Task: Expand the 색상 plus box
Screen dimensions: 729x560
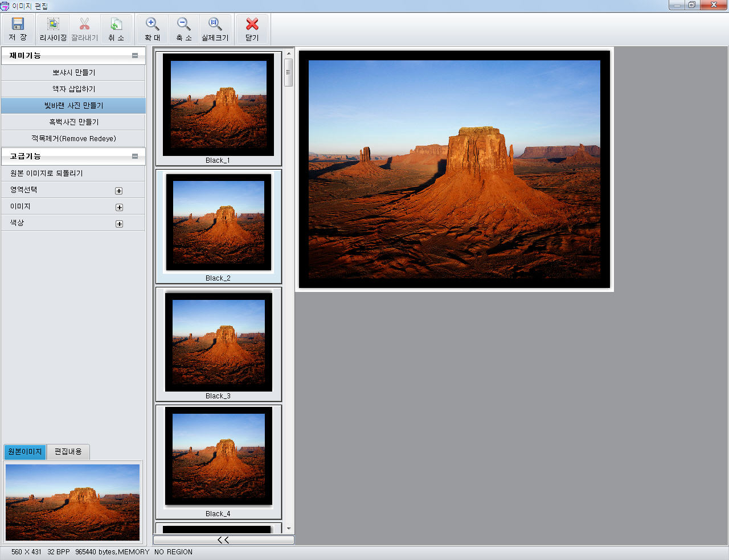Action: coord(119,224)
